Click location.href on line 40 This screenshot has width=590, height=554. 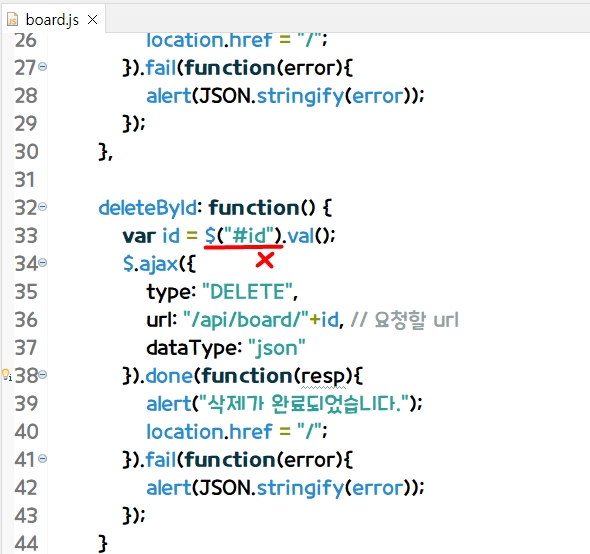point(209,432)
